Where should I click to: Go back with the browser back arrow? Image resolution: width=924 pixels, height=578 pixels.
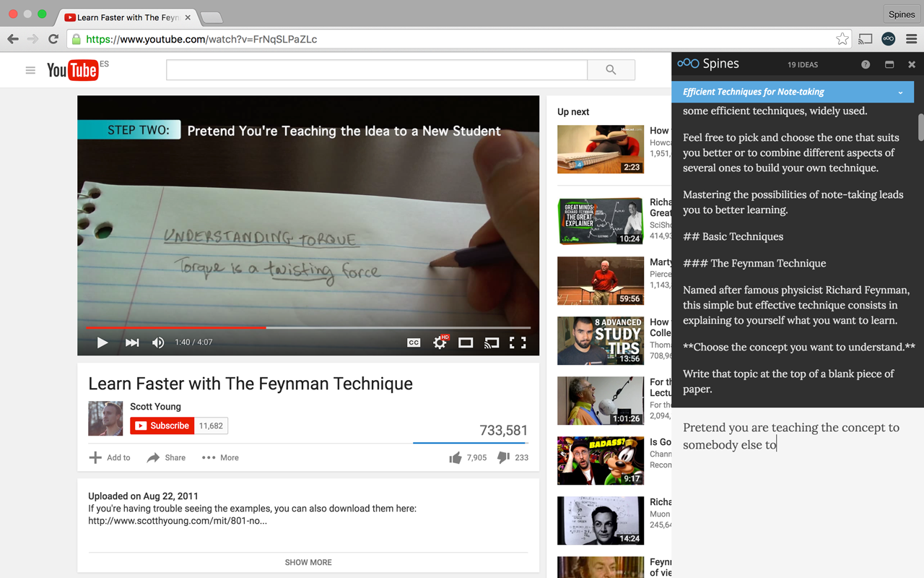point(13,39)
